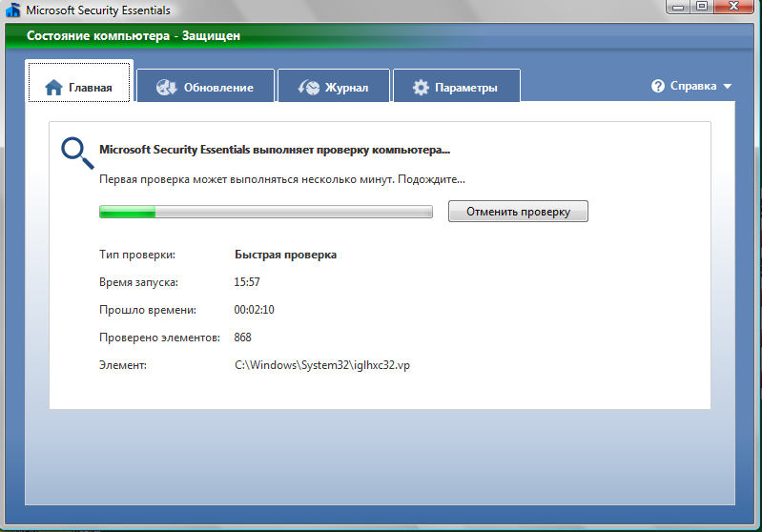Click the scanned items count 868
This screenshot has height=532, width=762.
[242, 338]
